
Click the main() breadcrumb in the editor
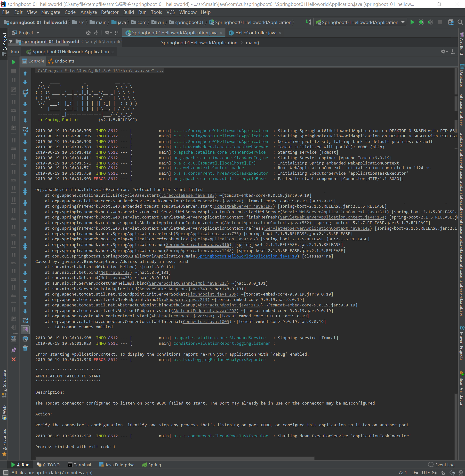point(252,43)
